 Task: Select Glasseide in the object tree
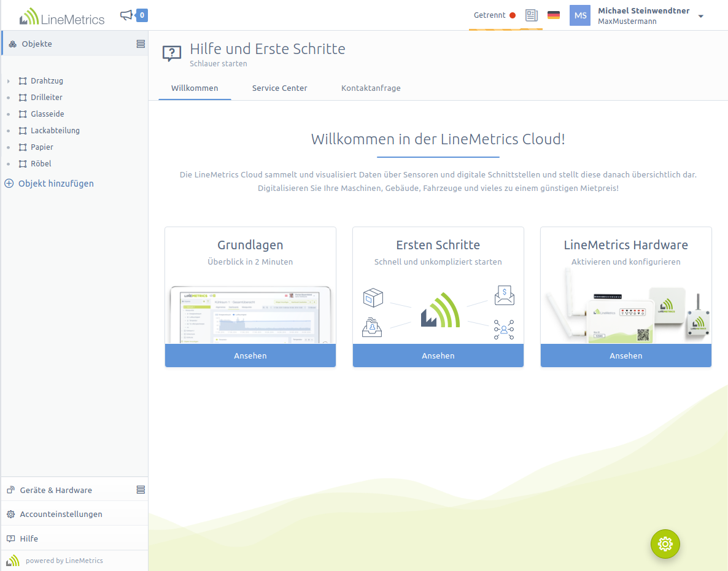(47, 114)
